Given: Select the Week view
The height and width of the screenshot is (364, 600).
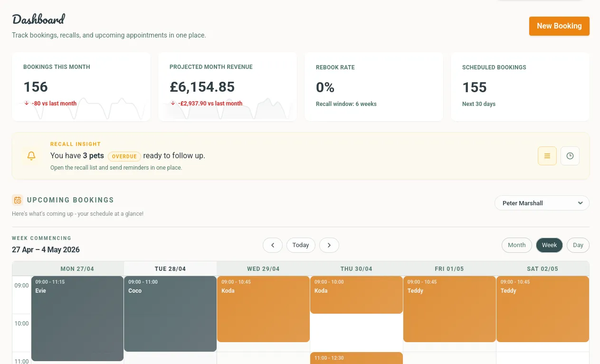Looking at the screenshot, I should [x=549, y=245].
